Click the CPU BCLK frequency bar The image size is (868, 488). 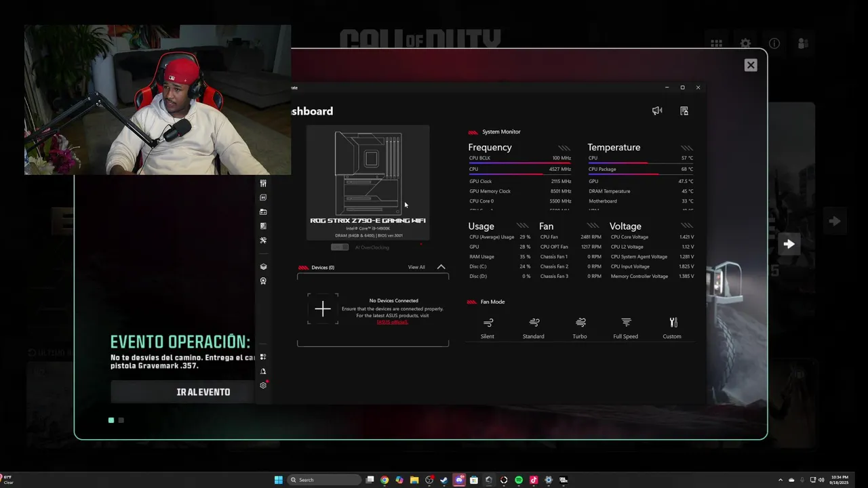[520, 163]
